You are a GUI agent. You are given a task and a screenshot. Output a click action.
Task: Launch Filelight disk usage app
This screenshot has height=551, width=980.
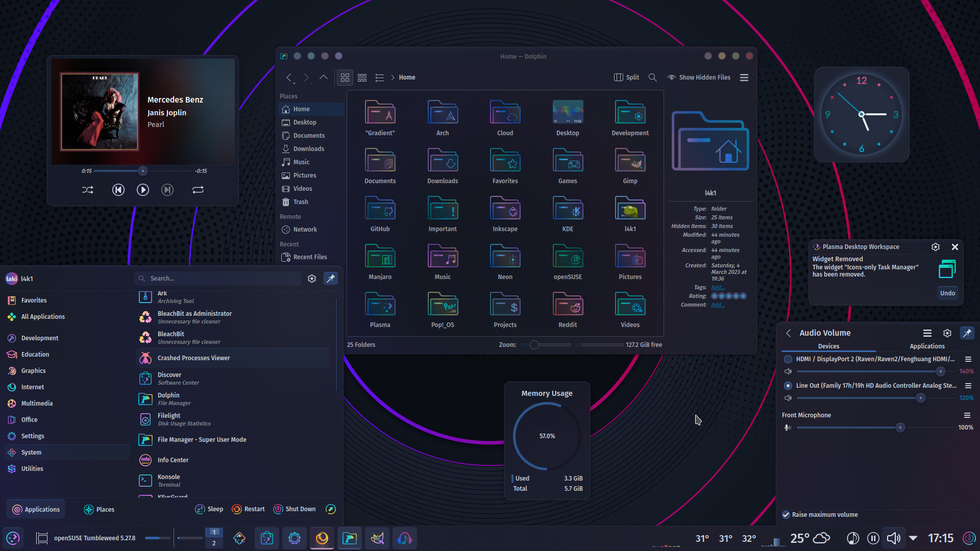(x=233, y=419)
